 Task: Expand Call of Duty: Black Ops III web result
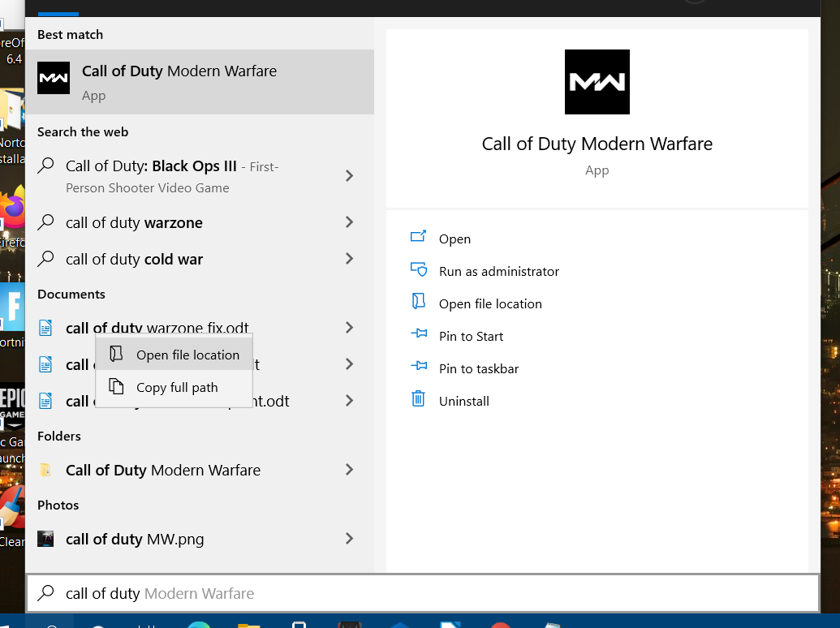349,175
